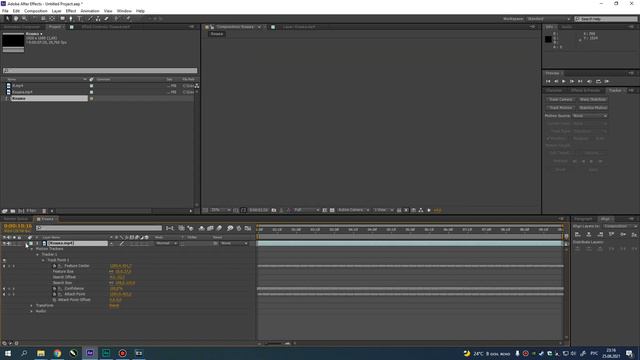Collapse the Tracker 1 group

pos(38,254)
